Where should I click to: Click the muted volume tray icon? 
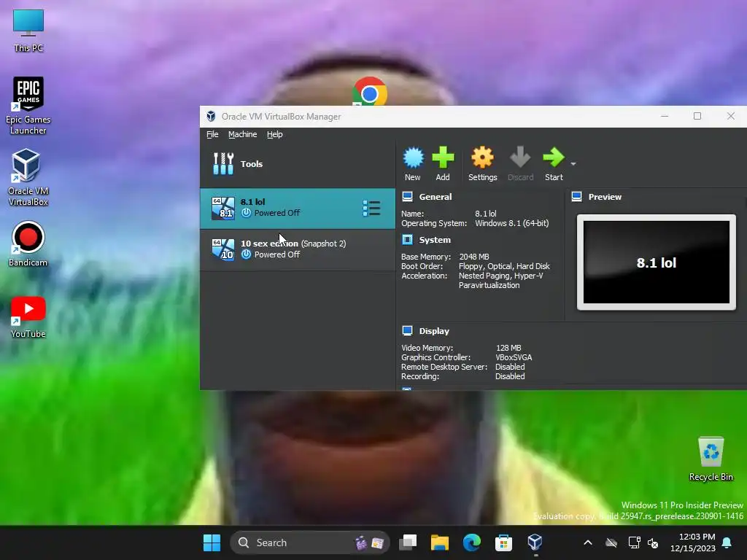coord(653,542)
